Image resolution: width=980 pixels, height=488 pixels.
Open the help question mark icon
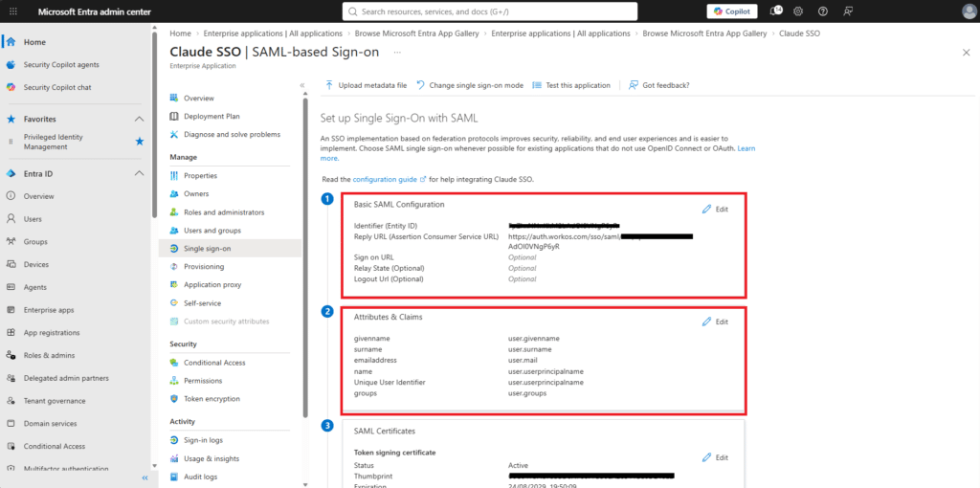click(x=822, y=11)
